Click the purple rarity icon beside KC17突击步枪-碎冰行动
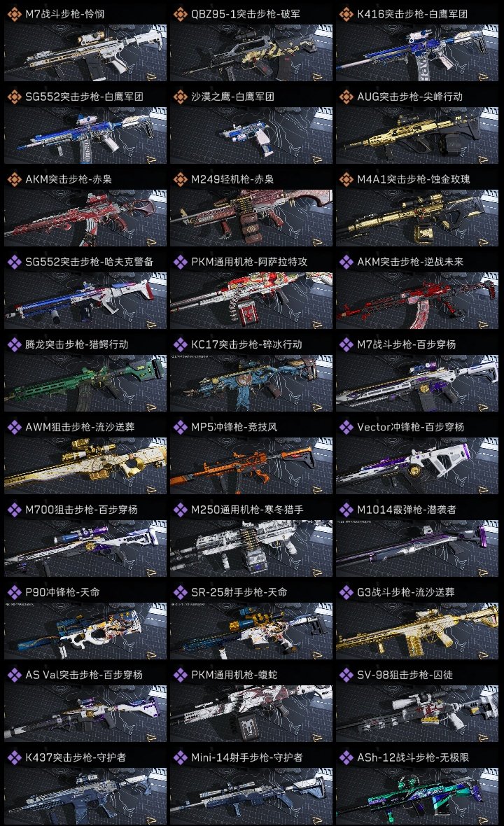 click(180, 344)
